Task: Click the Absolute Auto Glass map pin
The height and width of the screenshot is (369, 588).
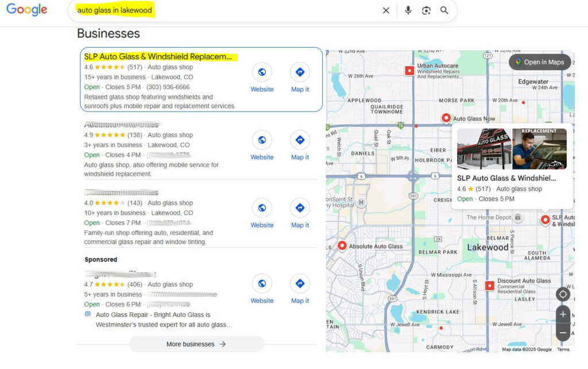Action: pyautogui.click(x=342, y=246)
